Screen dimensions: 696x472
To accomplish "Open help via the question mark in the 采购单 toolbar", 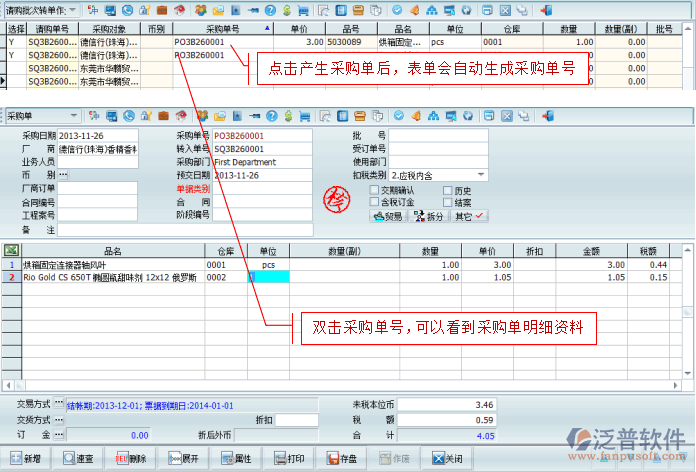I will [272, 116].
